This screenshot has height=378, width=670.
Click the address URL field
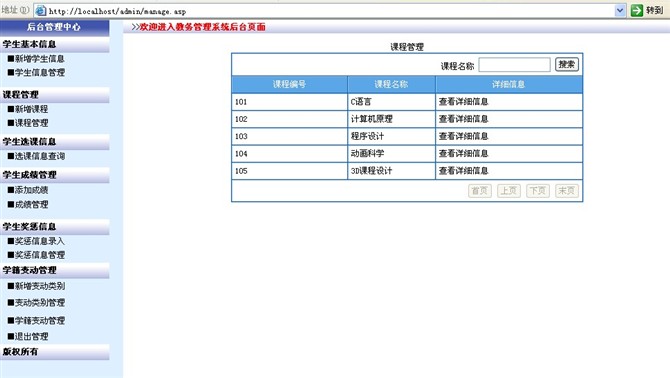click(x=329, y=11)
